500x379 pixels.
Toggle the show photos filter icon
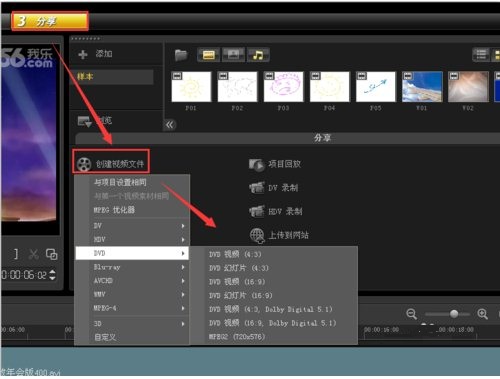[233, 55]
